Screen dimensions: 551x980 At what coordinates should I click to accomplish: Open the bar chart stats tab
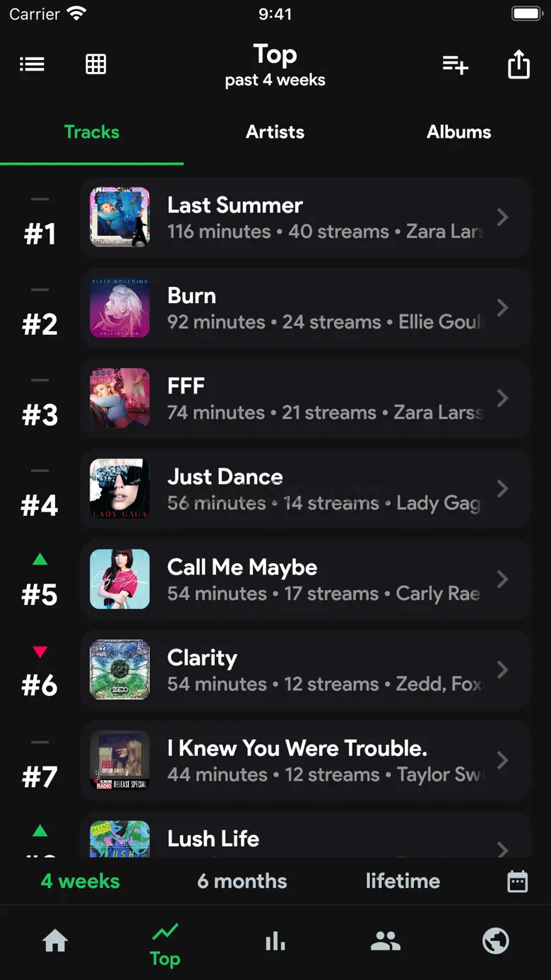tap(275, 941)
